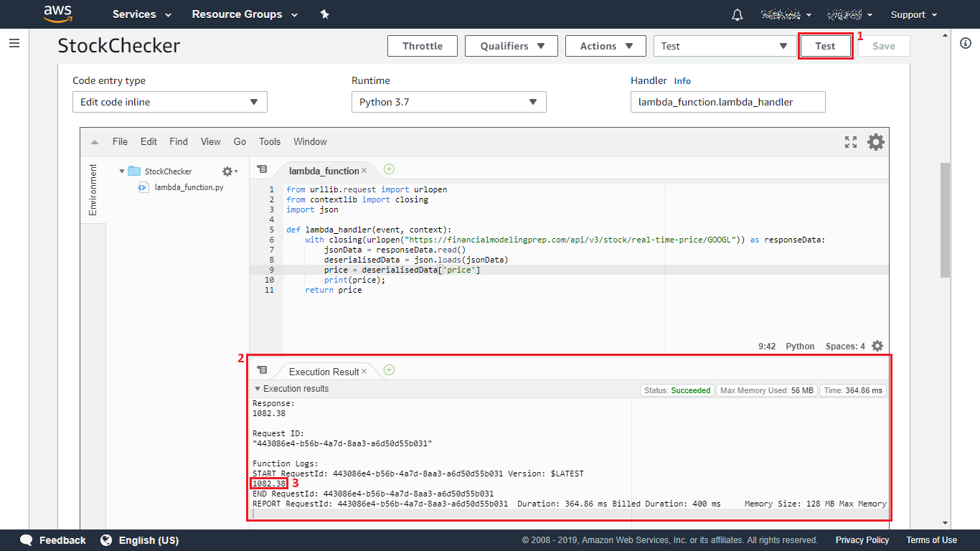
Task: Open the Window menu in editor
Action: (310, 142)
